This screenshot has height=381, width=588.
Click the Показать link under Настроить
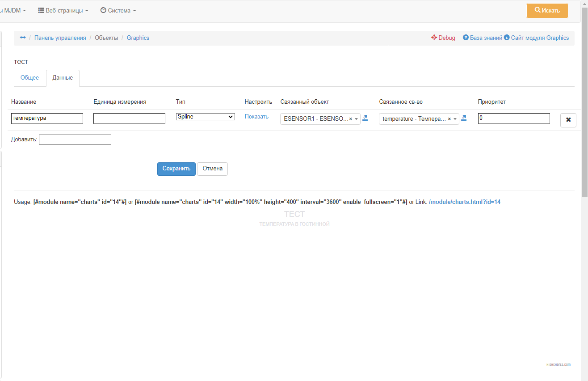(x=256, y=117)
